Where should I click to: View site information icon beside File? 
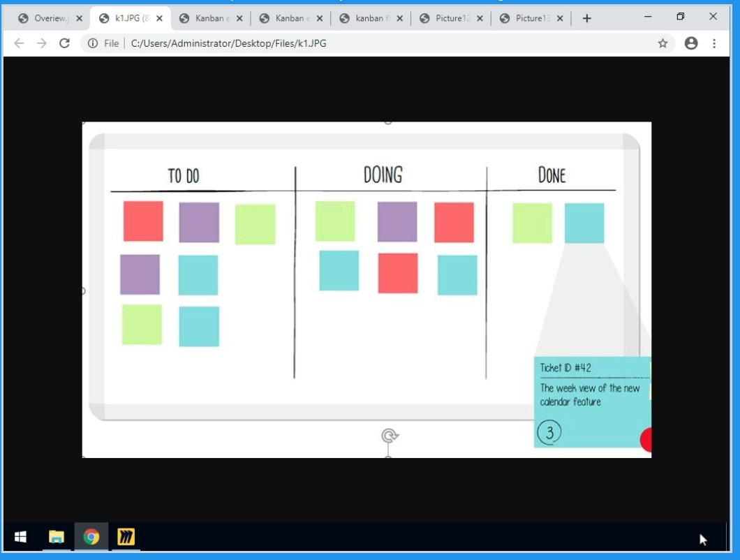pyautogui.click(x=93, y=43)
